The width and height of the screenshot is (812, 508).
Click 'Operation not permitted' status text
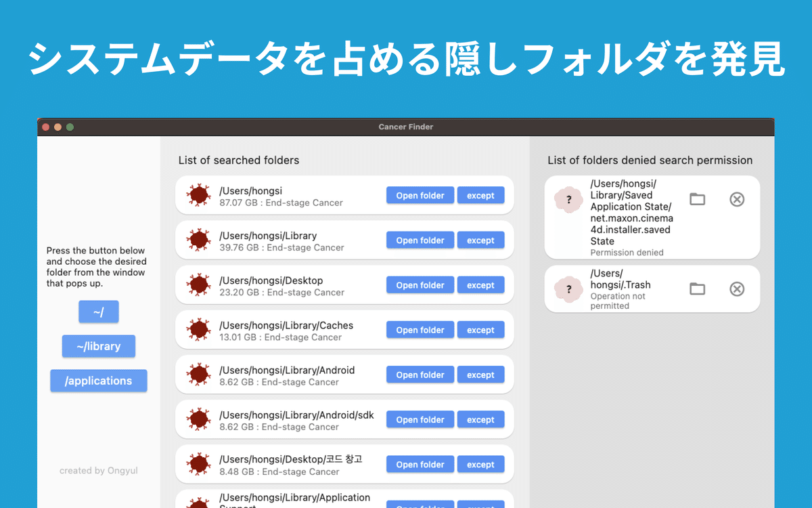pyautogui.click(x=618, y=301)
